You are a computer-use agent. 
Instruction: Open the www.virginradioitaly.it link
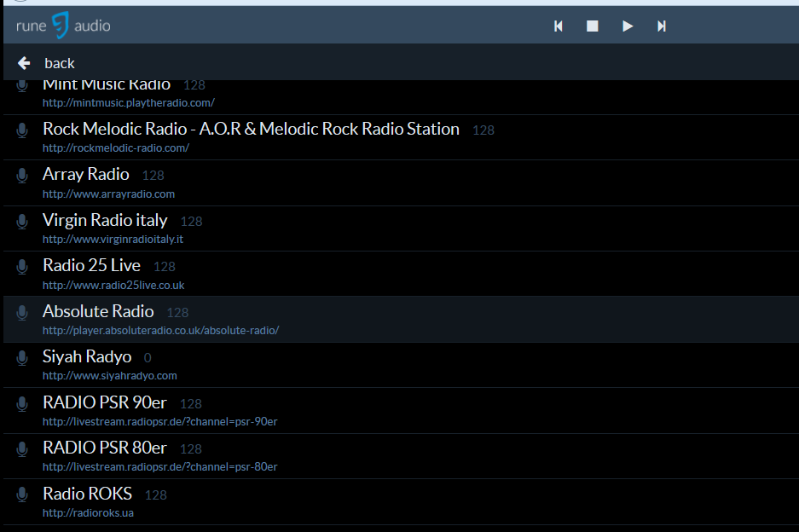click(113, 240)
